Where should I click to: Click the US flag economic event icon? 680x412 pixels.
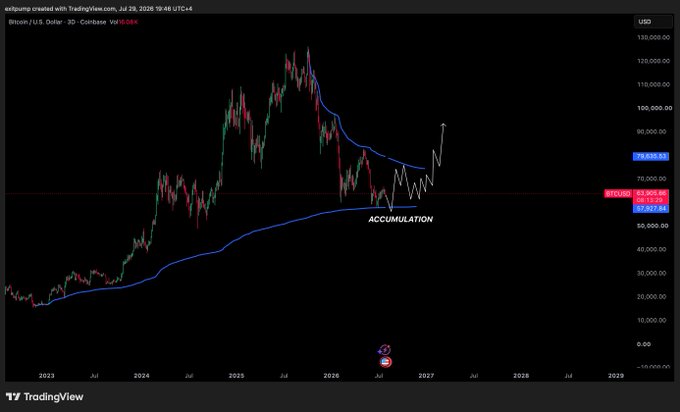(x=386, y=362)
